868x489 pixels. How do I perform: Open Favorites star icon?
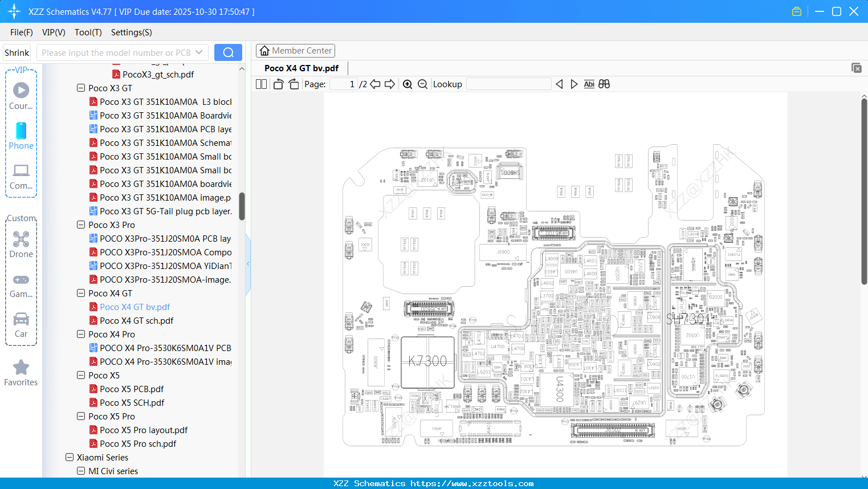[21, 368]
